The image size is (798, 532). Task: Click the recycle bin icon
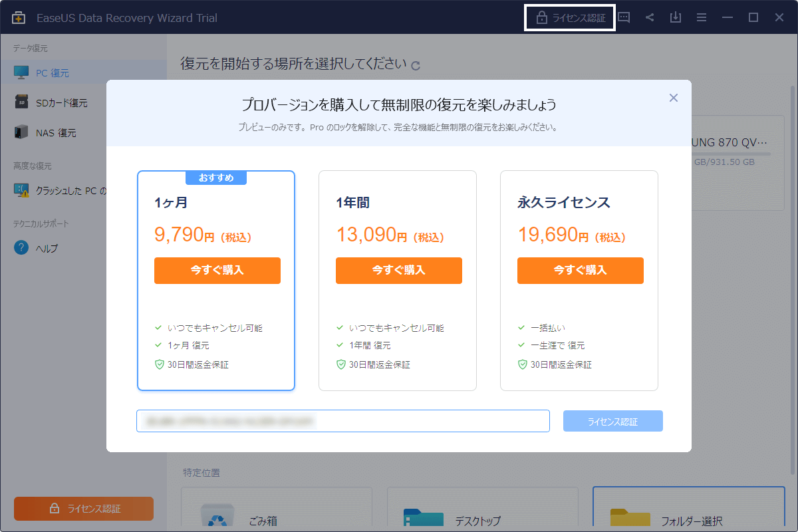tap(217, 517)
